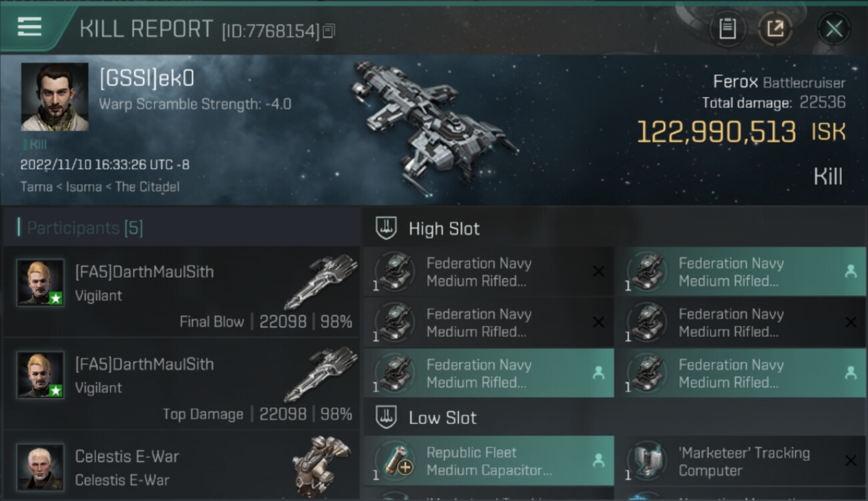This screenshot has height=501, width=868.
Task: Open the DarthMaulSith Top Damage entry
Action: tap(181, 384)
